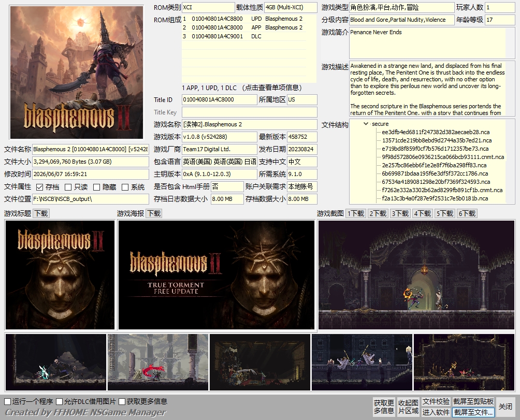Click the empty Title Key field
This screenshot has height=420, width=520.
tap(250, 112)
